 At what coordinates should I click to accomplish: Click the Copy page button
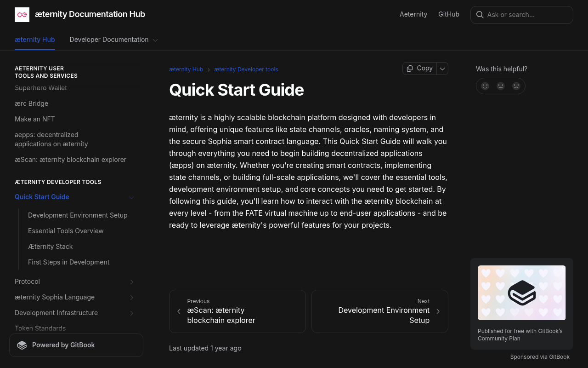(419, 69)
